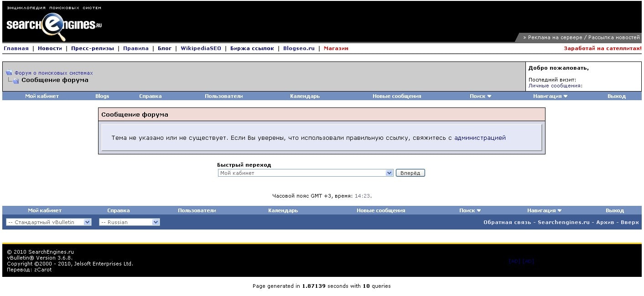Open Мой кабинет in the bottom navbar
644x296 pixels.
(x=45, y=210)
